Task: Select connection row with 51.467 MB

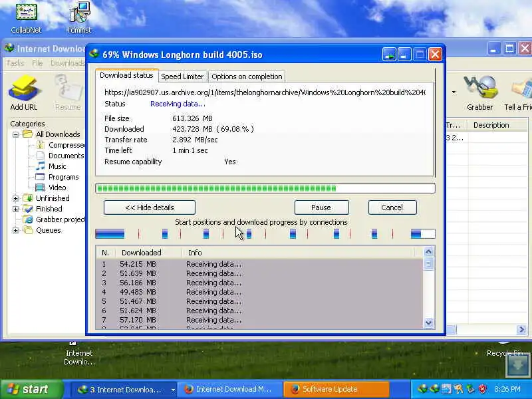Action: pyautogui.click(x=259, y=301)
